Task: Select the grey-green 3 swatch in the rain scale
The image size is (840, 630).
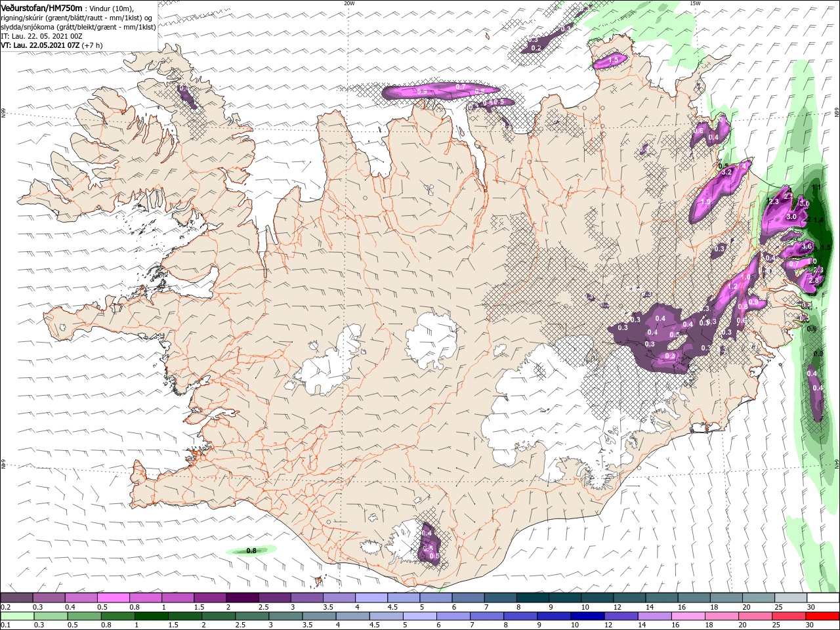Action: [x=285, y=616]
